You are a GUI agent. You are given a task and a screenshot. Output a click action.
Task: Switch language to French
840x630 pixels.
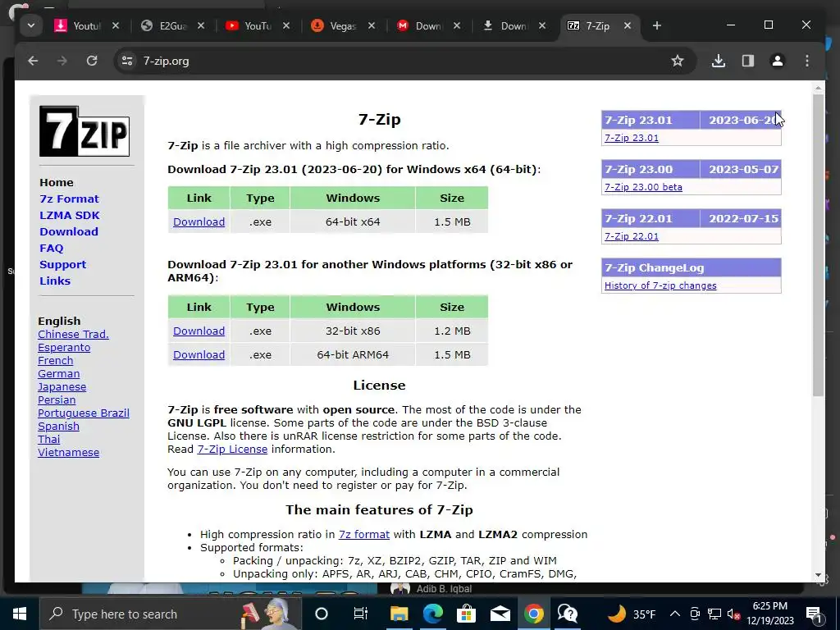coord(55,361)
